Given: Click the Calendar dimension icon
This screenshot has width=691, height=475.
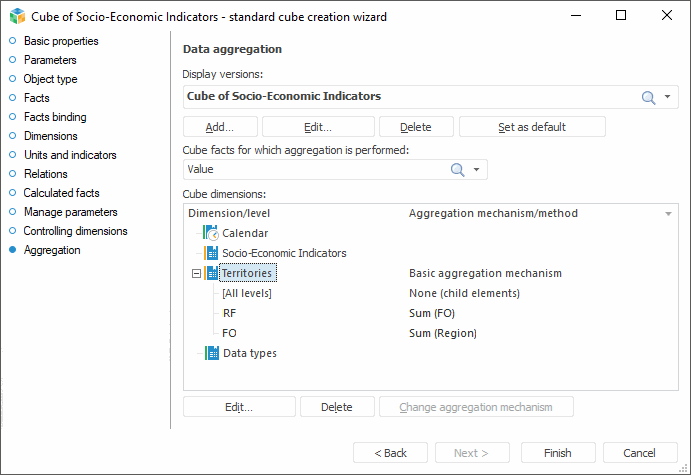Looking at the screenshot, I should pos(211,233).
